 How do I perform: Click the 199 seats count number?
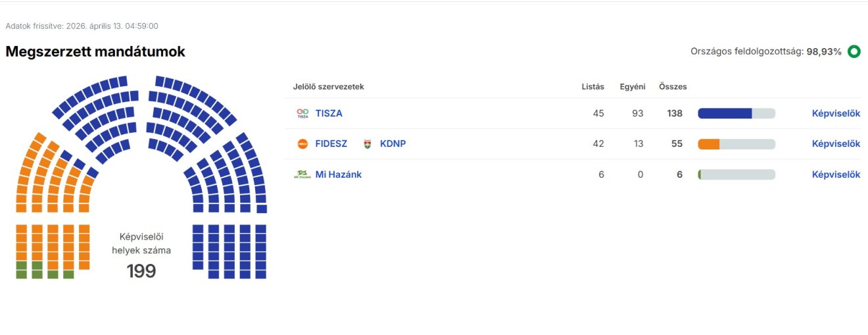tap(141, 271)
